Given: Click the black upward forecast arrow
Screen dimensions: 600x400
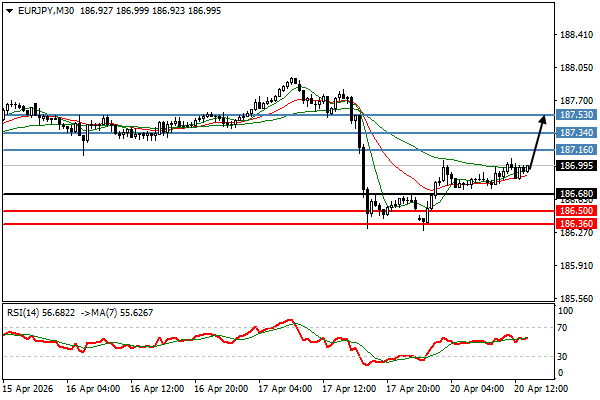Looking at the screenshot, I should point(536,140).
